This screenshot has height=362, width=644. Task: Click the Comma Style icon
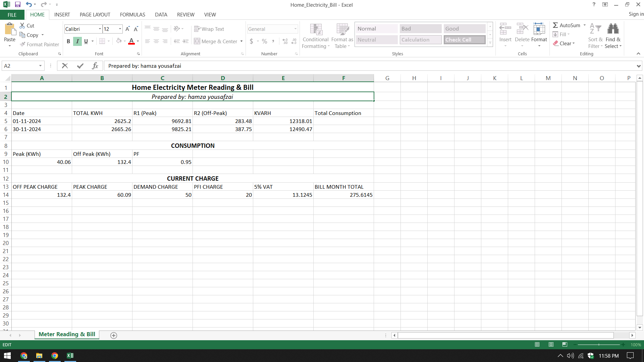[x=273, y=41]
